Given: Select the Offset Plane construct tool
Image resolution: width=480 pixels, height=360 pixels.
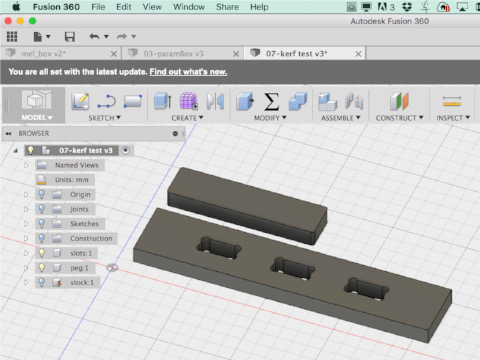Looking at the screenshot, I should 399,101.
